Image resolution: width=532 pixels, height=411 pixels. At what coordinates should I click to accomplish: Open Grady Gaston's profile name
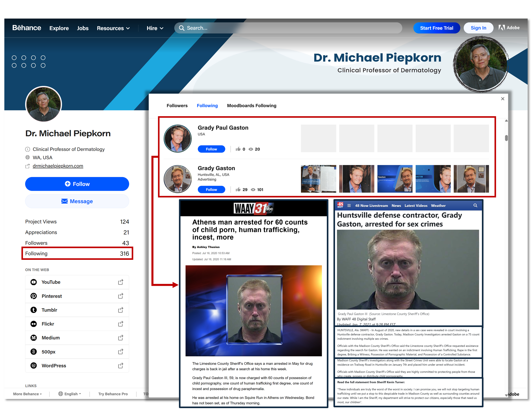pyautogui.click(x=216, y=168)
